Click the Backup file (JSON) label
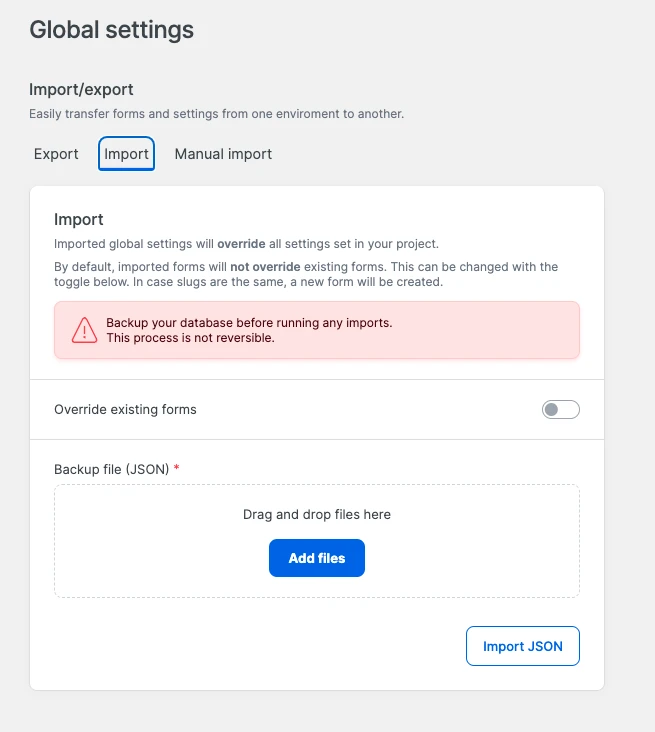This screenshot has height=732, width=655. tap(111, 468)
